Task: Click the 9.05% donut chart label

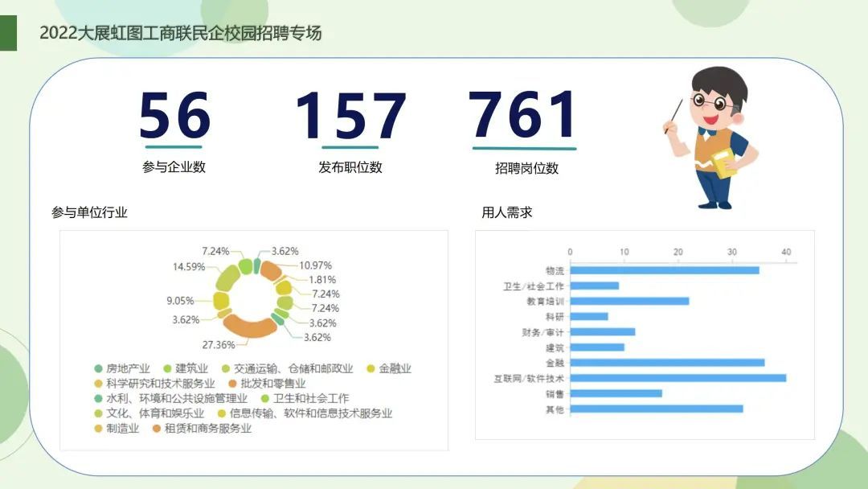Action: click(181, 301)
